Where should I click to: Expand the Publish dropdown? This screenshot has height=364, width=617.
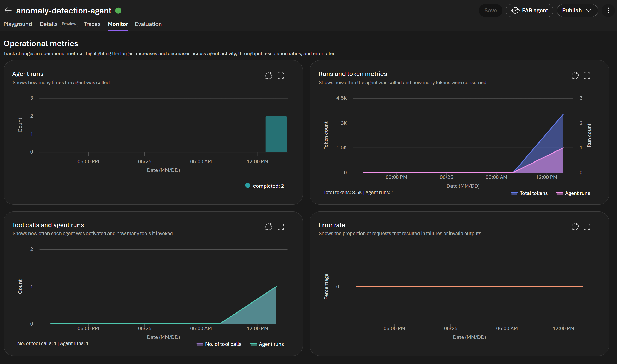[577, 11]
